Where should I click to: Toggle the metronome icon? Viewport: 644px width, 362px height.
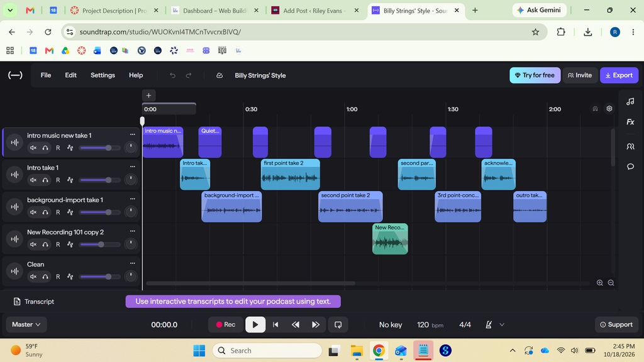[x=488, y=325]
